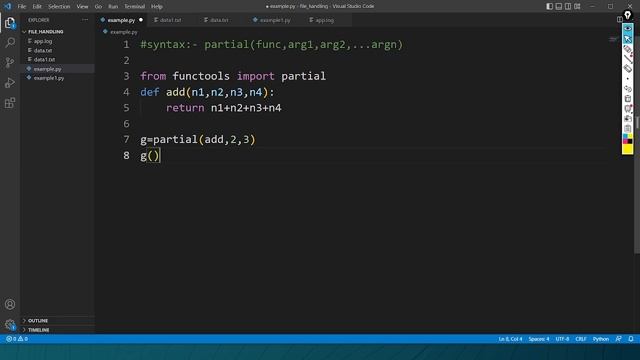Switch to the data.txt tab

click(219, 20)
